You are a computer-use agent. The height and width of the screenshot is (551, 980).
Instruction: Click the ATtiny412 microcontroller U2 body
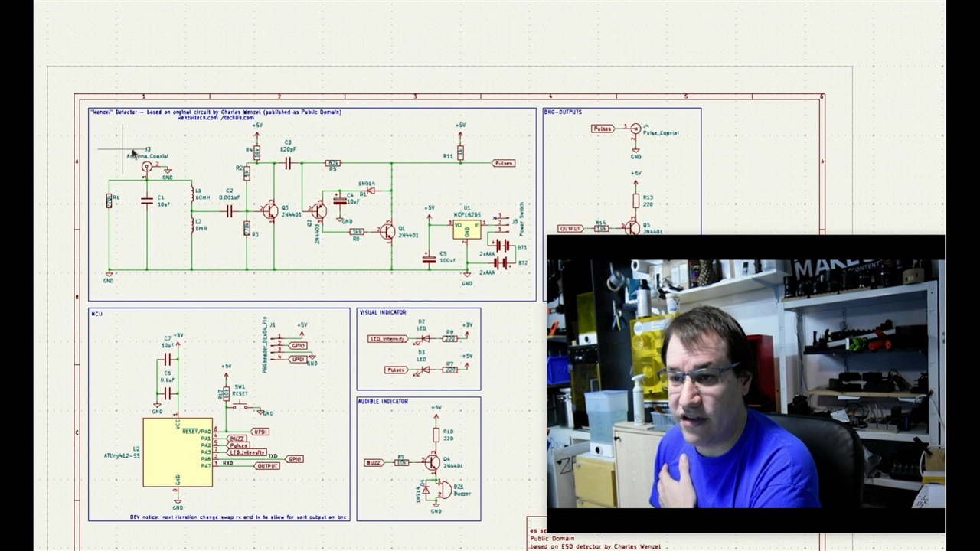[178, 452]
